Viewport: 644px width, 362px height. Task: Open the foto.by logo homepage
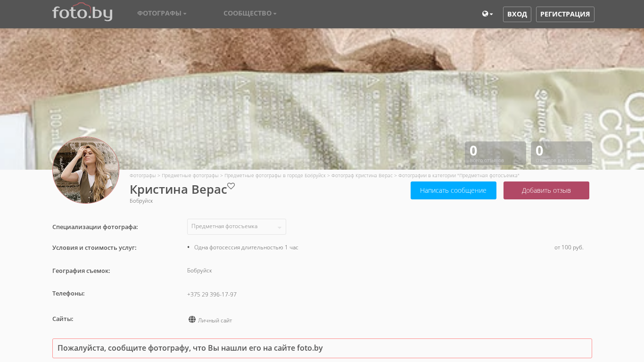point(82,12)
